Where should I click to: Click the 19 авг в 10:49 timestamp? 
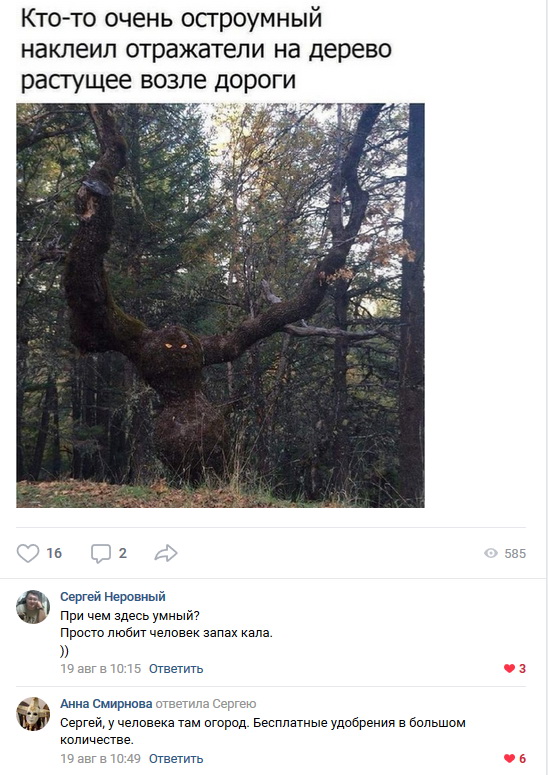point(100,758)
